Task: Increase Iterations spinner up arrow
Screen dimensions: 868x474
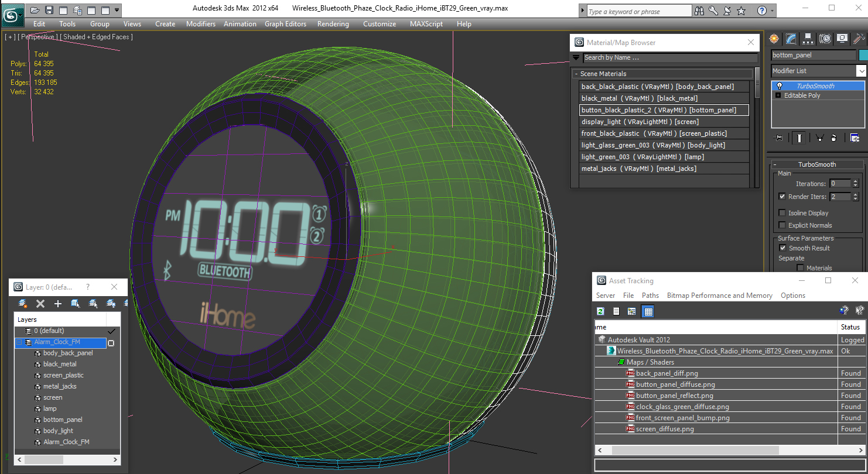Action: pos(855,181)
